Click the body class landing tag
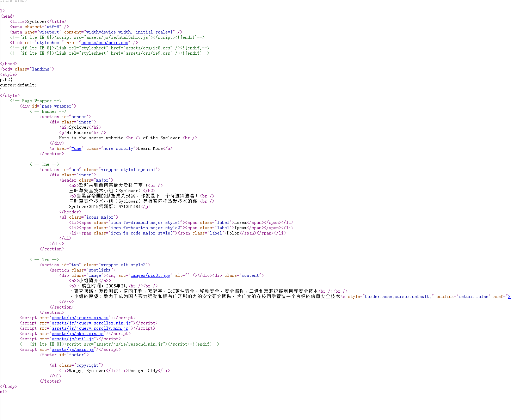Image resolution: width=511 pixels, height=420 pixels. point(27,69)
